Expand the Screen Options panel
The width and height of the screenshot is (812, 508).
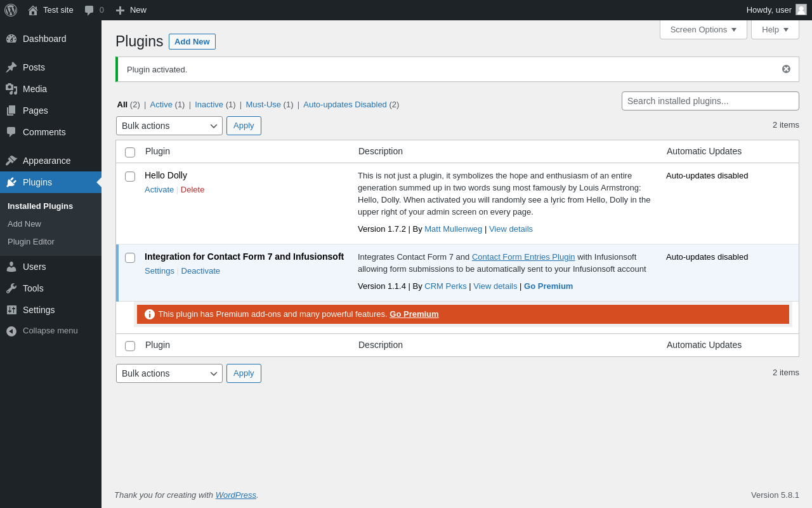703,29
